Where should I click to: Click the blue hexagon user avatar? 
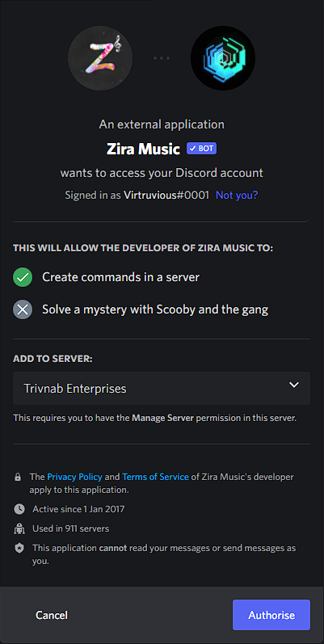(x=223, y=58)
